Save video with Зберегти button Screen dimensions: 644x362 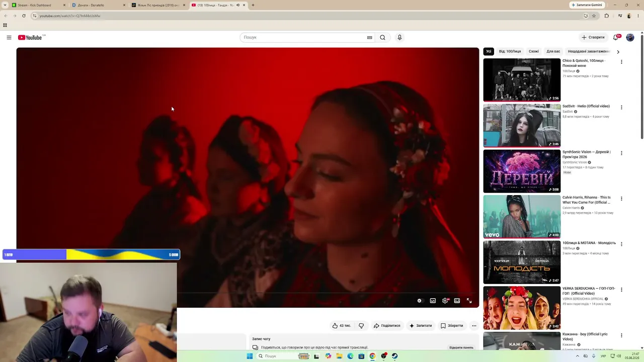click(452, 326)
